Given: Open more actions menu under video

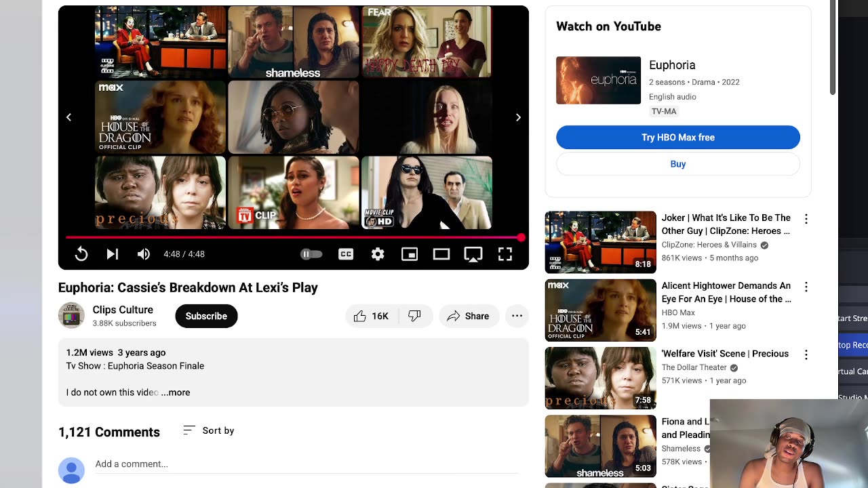Looking at the screenshot, I should [x=517, y=316].
